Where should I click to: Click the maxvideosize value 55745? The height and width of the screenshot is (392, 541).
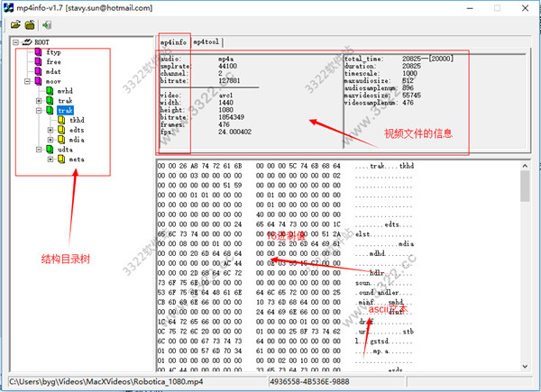pos(411,96)
